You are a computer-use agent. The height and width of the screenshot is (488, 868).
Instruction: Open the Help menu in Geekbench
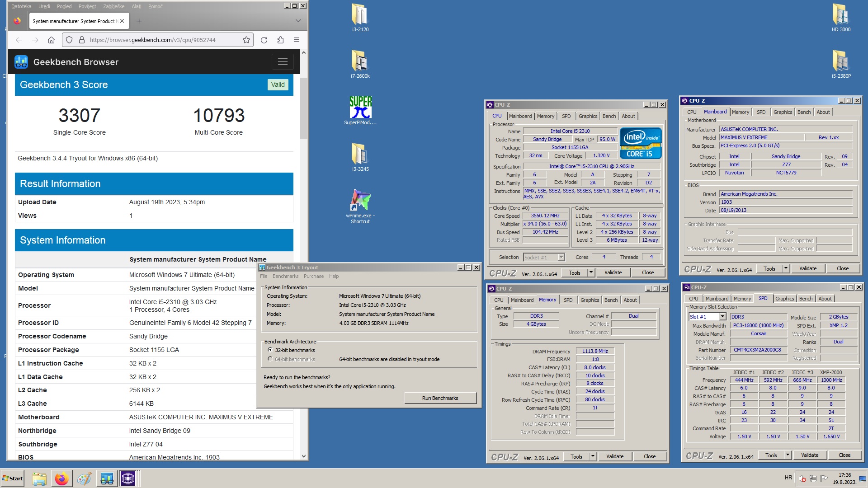(x=334, y=276)
